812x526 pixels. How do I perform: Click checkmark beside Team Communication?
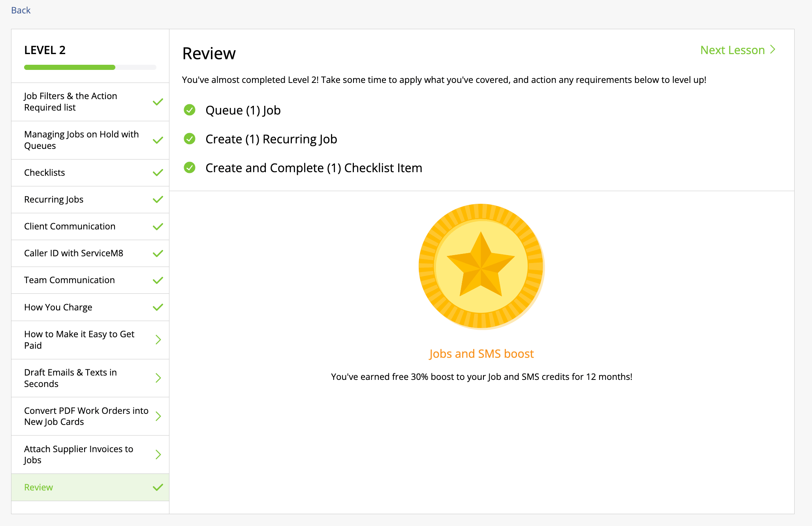click(158, 280)
